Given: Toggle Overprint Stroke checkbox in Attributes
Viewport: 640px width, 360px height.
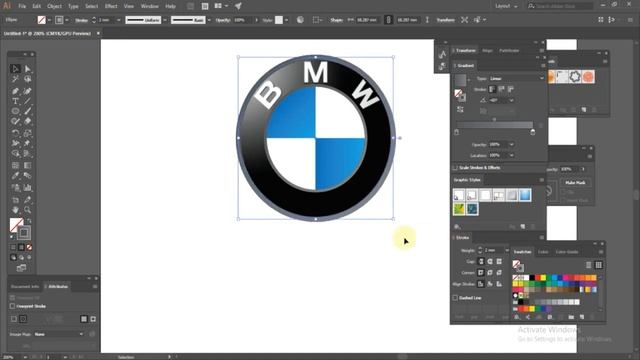Looking at the screenshot, I should pos(12,306).
